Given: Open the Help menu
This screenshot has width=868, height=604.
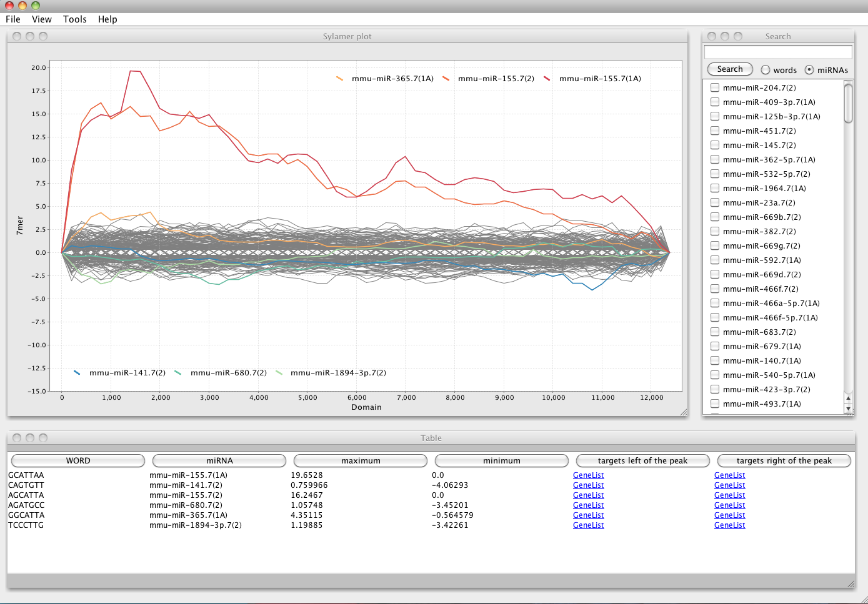Looking at the screenshot, I should click(x=107, y=19).
